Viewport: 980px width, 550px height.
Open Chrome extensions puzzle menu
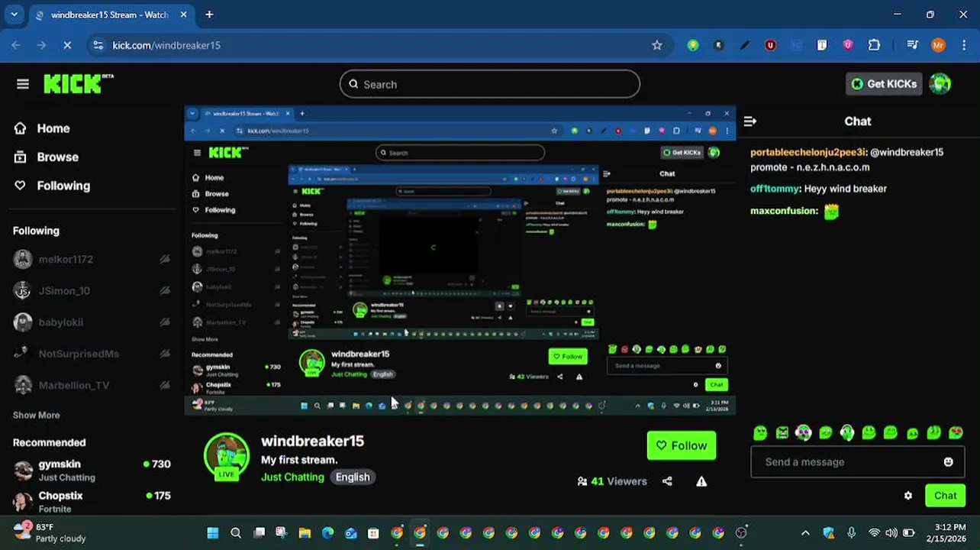point(875,45)
